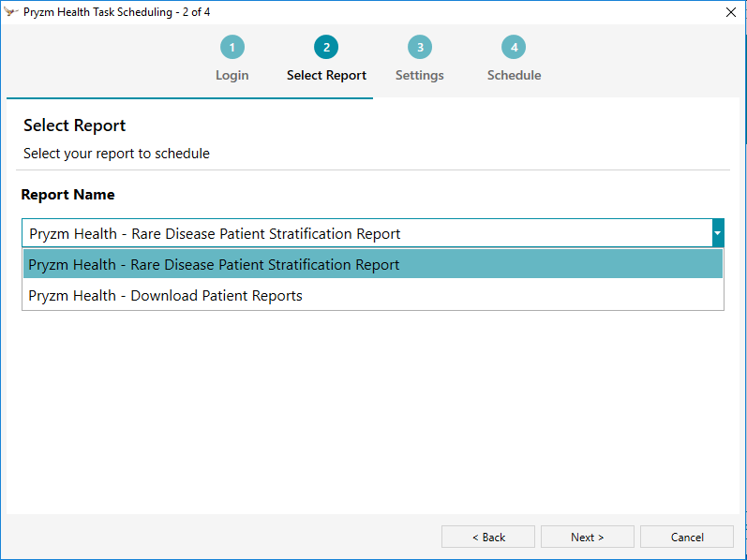The image size is (747, 560).
Task: Open the Schedule step label
Action: click(514, 75)
